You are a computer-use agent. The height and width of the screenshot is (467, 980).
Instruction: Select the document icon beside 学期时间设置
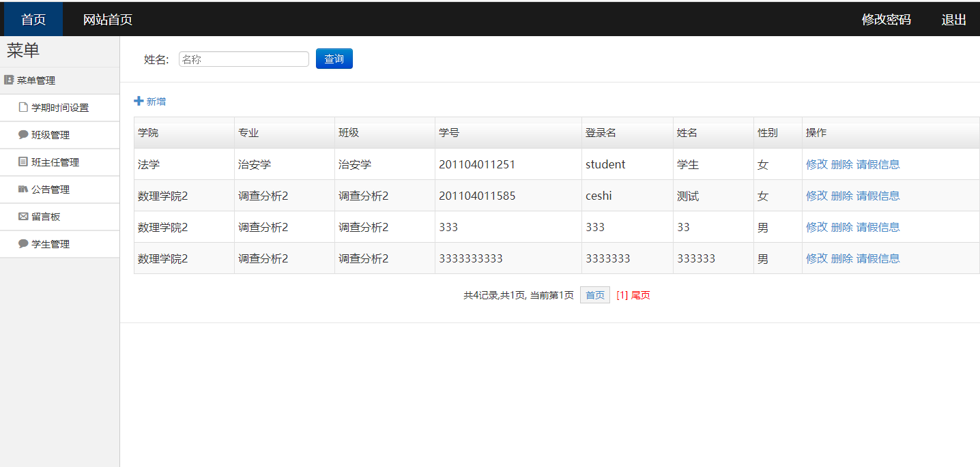point(23,107)
